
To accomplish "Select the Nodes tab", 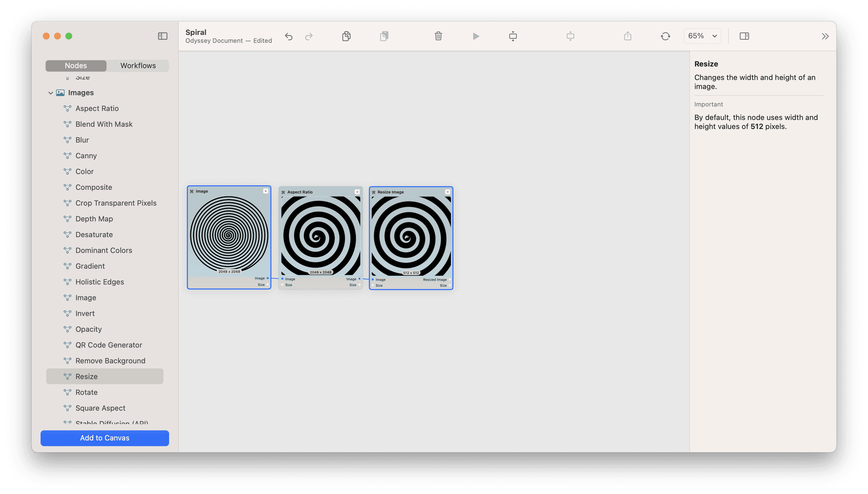I will click(76, 66).
